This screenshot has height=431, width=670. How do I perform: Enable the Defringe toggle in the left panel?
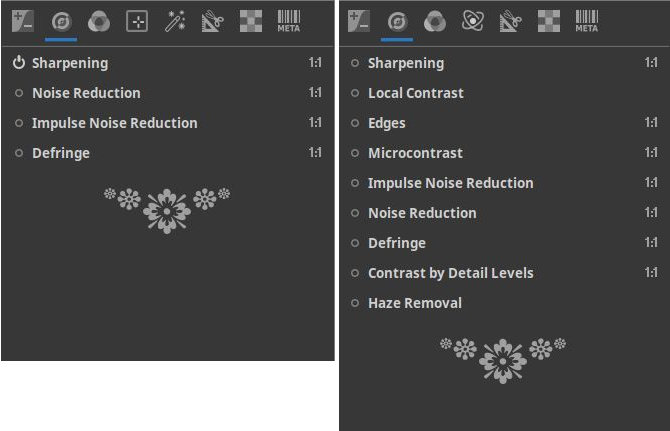tap(19, 153)
